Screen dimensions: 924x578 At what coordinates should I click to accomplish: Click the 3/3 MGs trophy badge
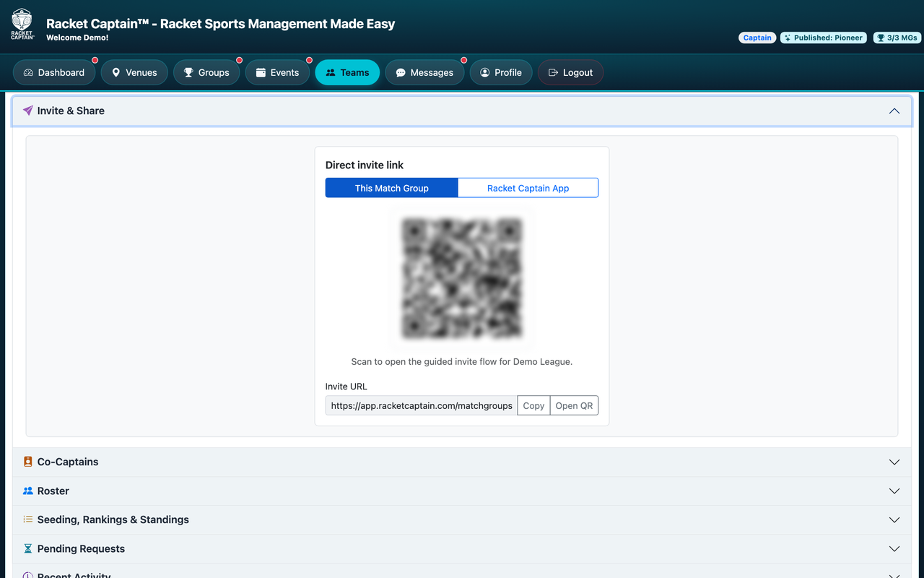point(897,38)
